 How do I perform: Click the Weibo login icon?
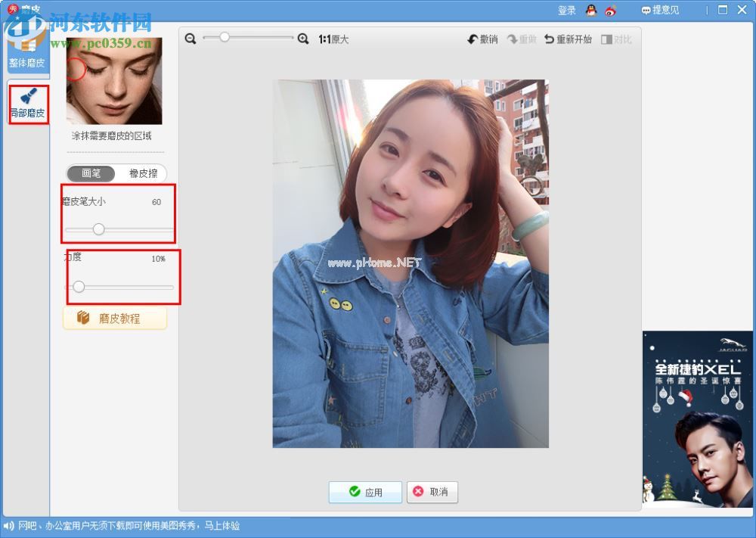tap(611, 11)
